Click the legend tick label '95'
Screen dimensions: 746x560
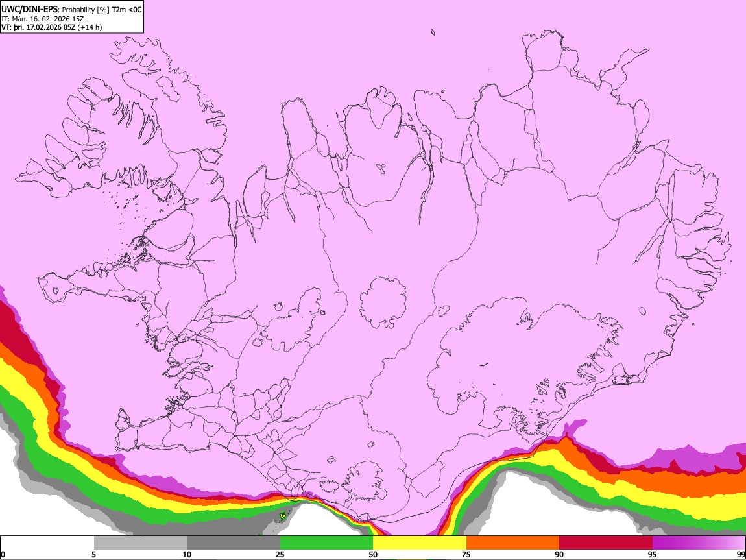(653, 554)
